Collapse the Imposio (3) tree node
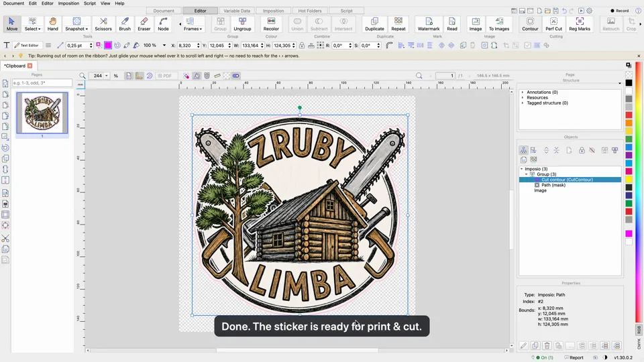The width and height of the screenshot is (644, 362). pyautogui.click(x=522, y=169)
